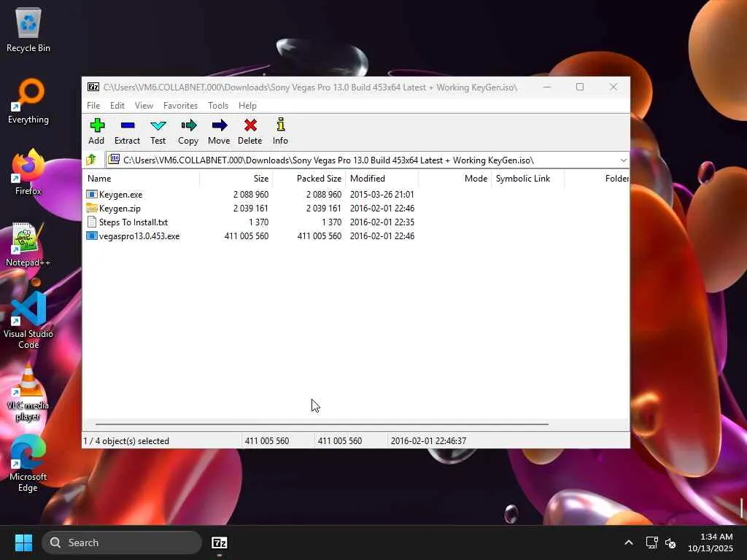Open the Info properties button

pyautogui.click(x=280, y=131)
